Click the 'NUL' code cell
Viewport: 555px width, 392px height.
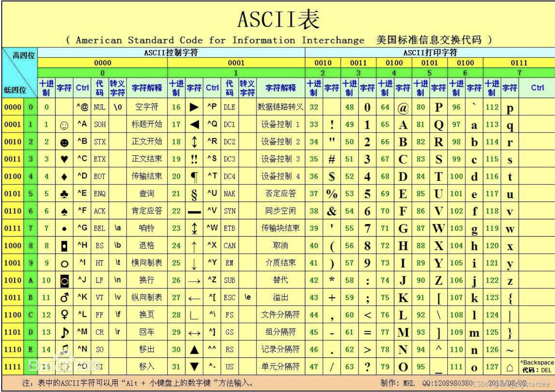pos(100,107)
